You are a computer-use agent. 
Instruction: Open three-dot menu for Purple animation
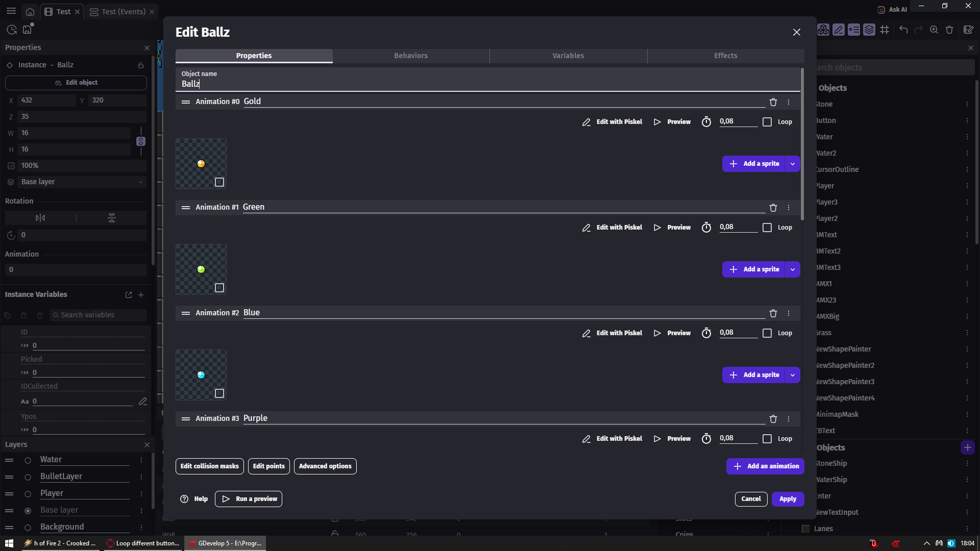tap(789, 419)
